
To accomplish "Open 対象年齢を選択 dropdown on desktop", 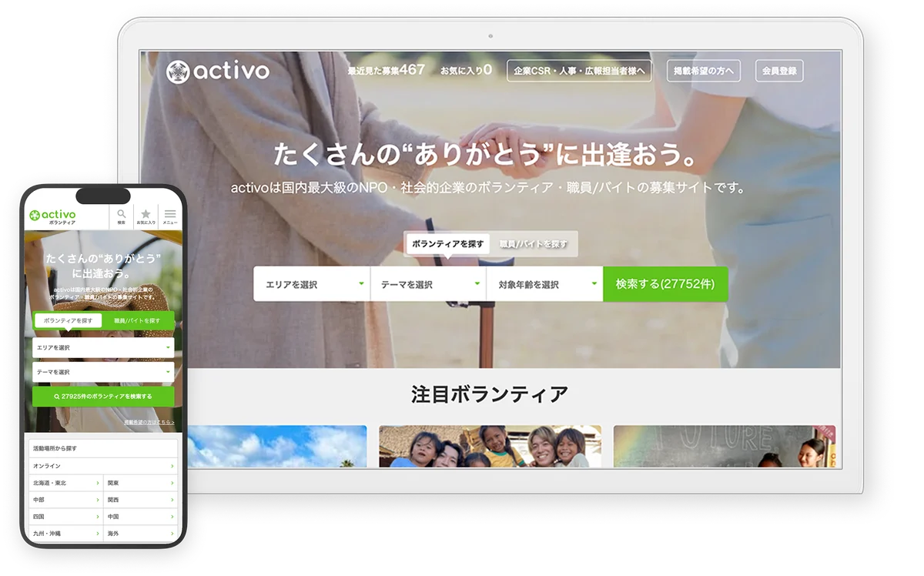I will pos(544,284).
